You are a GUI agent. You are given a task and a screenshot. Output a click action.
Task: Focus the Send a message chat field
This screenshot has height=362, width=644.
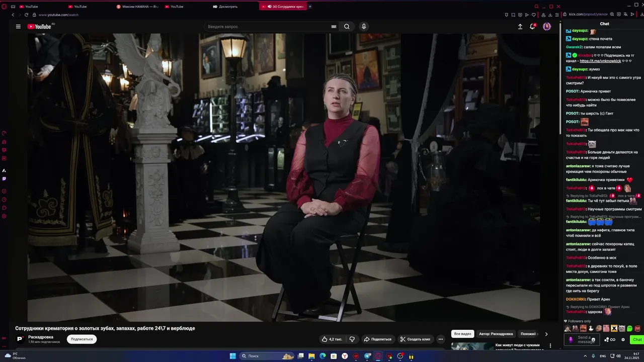[x=582, y=340]
